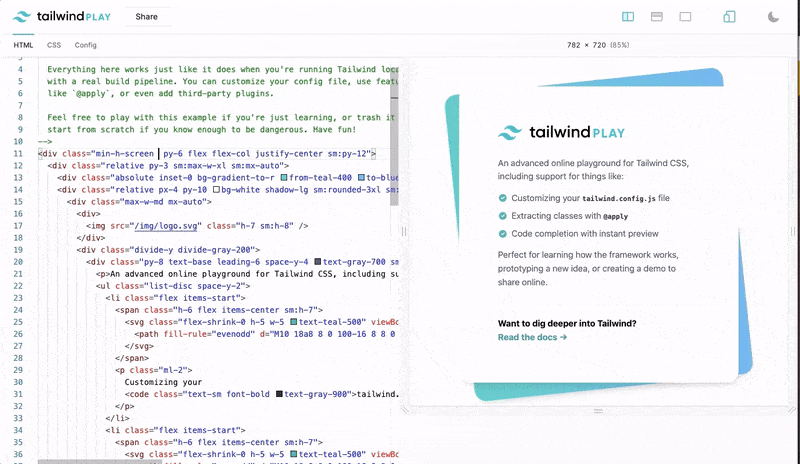Click the preview bottom-right corner resize handle
Image resolution: width=800 pixels, height=464 pixels.
click(792, 410)
